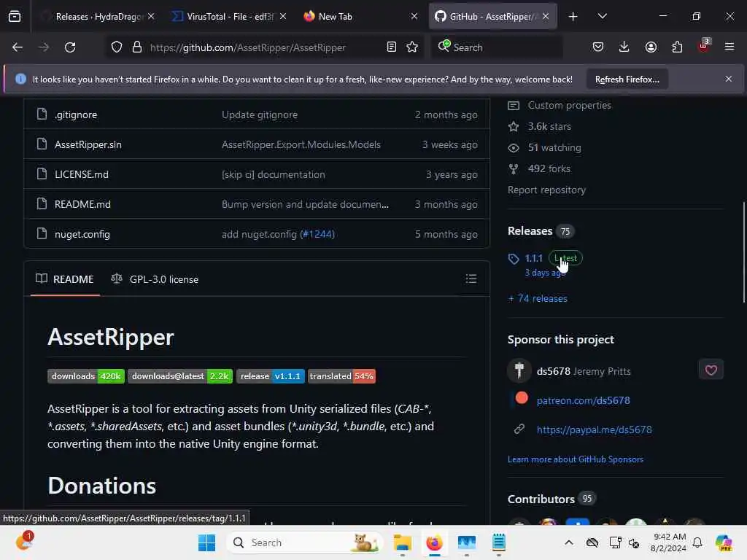Open Learn more about GitHub Sponsors

click(575, 459)
